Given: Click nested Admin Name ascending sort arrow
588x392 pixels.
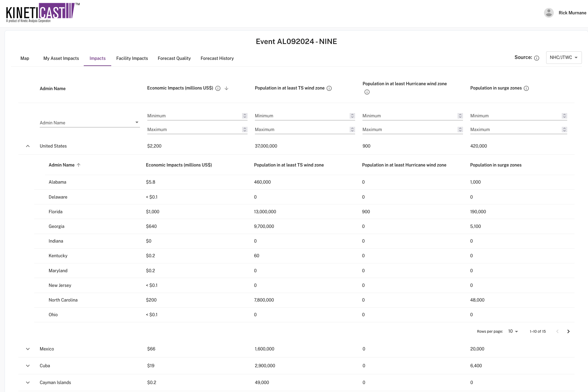Looking at the screenshot, I should 79,165.
